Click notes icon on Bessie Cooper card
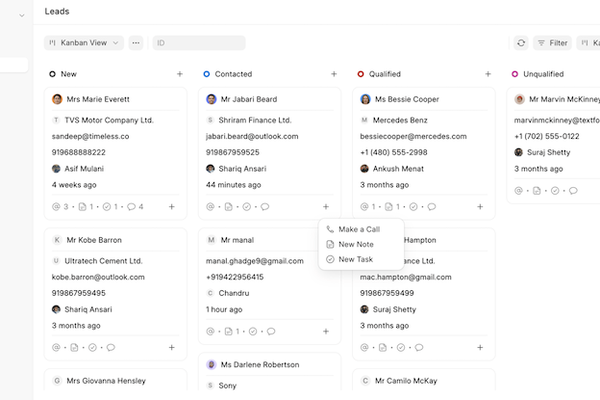The height and width of the screenshot is (400, 600). (389, 207)
